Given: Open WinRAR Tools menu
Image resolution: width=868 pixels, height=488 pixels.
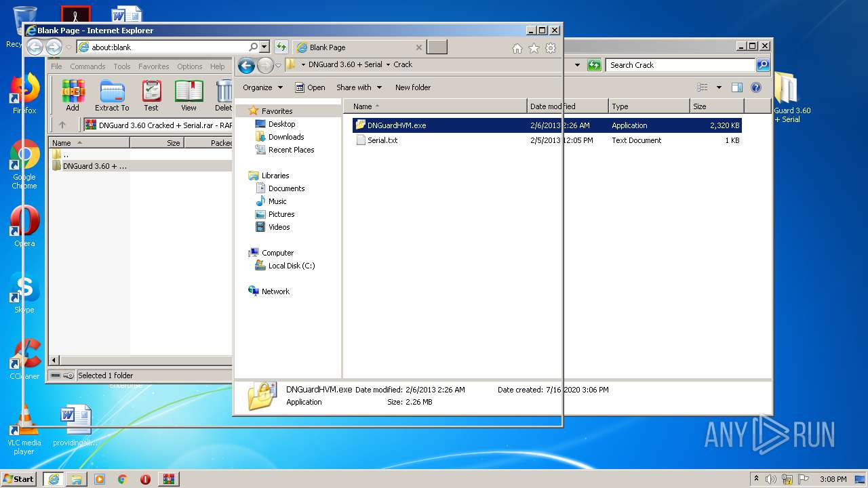Looking at the screenshot, I should pyautogui.click(x=122, y=66).
